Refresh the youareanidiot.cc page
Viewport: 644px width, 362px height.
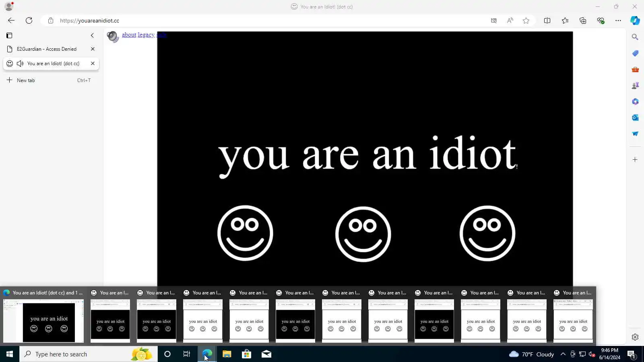[29, 21]
